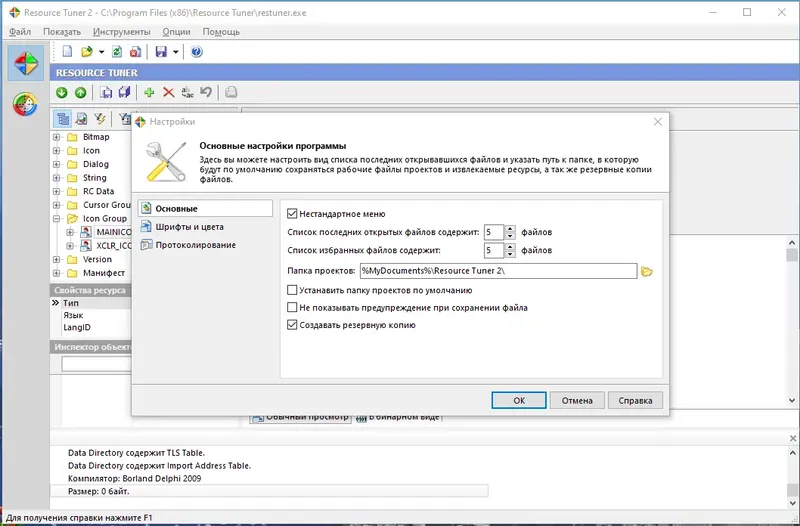This screenshot has height=526, width=800.
Task: Click the 'Папка проектов' path field
Action: tap(498, 271)
